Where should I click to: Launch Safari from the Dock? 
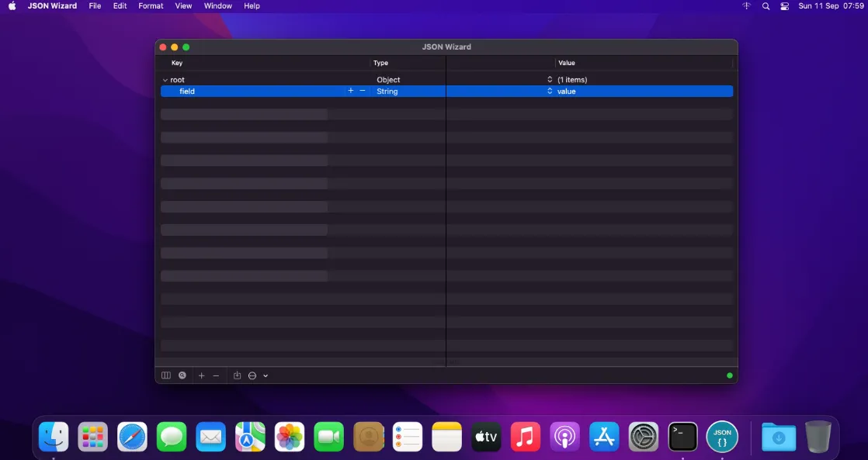click(x=132, y=437)
